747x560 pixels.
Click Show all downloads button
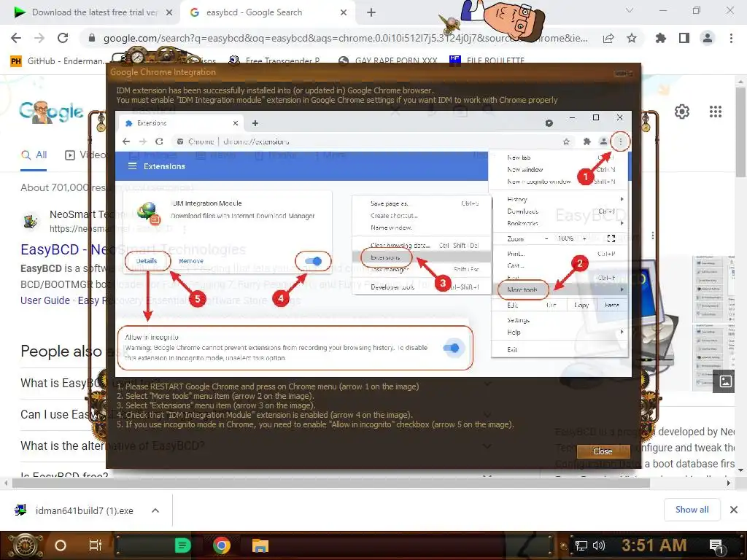tap(692, 510)
